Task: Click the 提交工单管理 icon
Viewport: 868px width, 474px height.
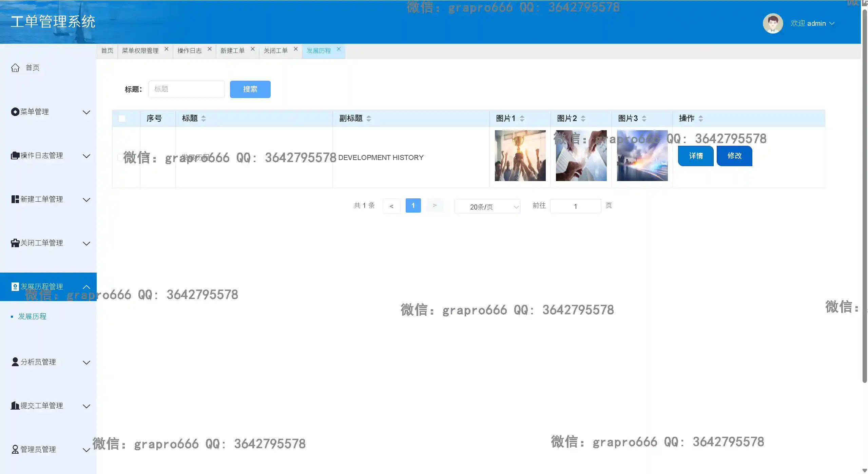Action: tap(15, 406)
